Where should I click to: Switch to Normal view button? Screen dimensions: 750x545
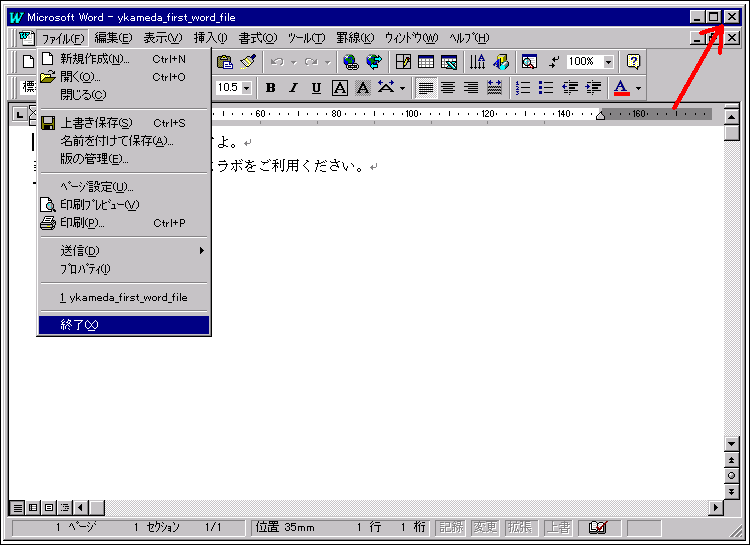18,507
